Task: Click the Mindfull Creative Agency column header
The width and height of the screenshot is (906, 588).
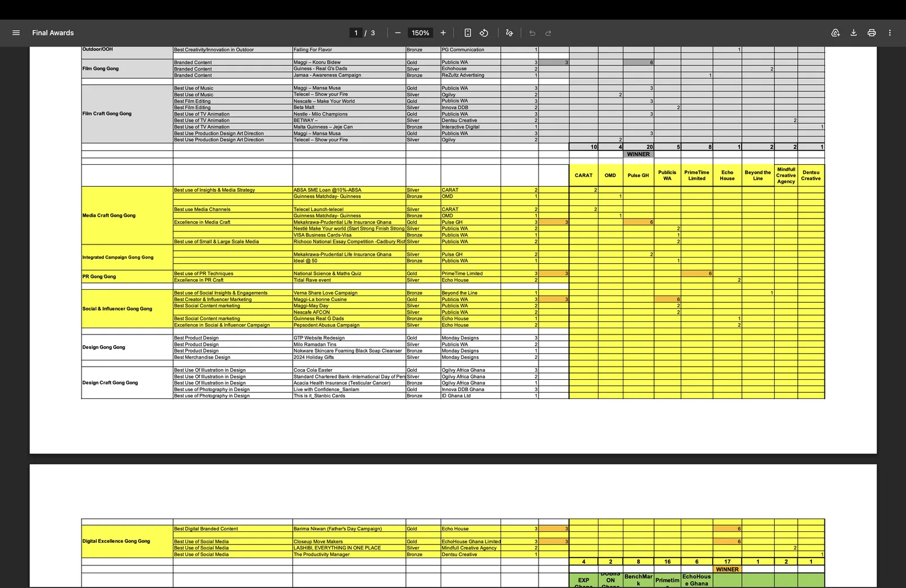Action: pos(786,175)
